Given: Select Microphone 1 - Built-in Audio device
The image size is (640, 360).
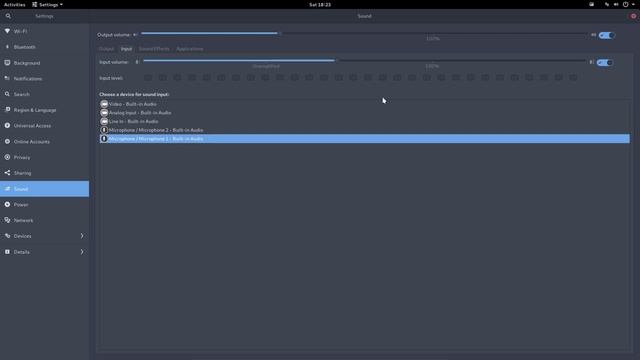Looking at the screenshot, I should [x=364, y=139].
